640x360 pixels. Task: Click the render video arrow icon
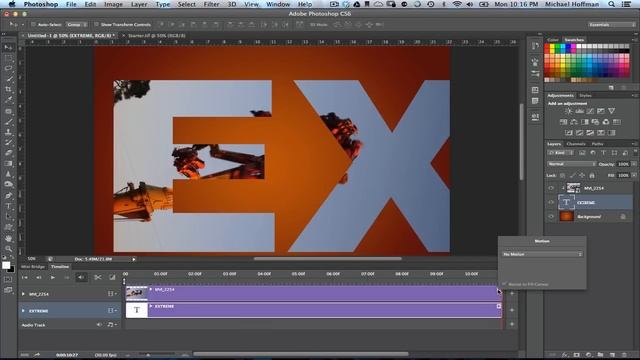click(37, 355)
